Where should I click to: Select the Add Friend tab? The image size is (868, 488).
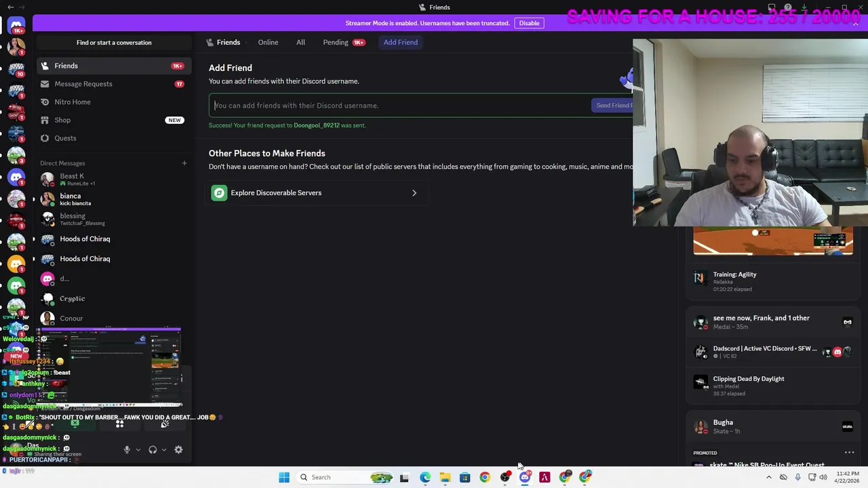point(401,42)
